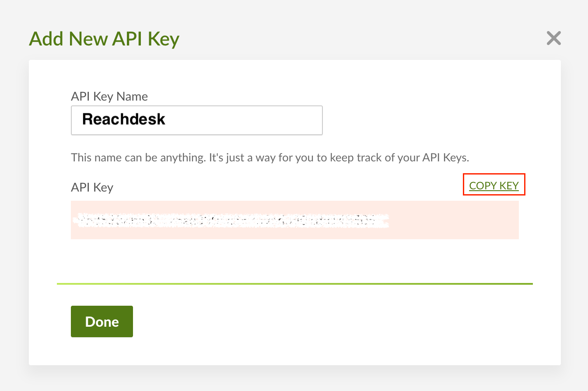Click the Add New API Key heading
The image size is (588, 391).
click(x=104, y=39)
